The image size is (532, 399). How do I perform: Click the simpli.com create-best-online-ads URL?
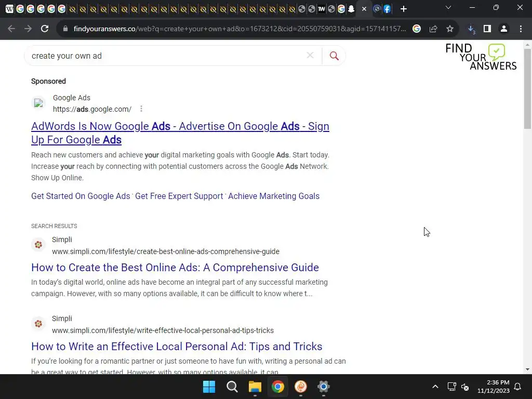(166, 251)
